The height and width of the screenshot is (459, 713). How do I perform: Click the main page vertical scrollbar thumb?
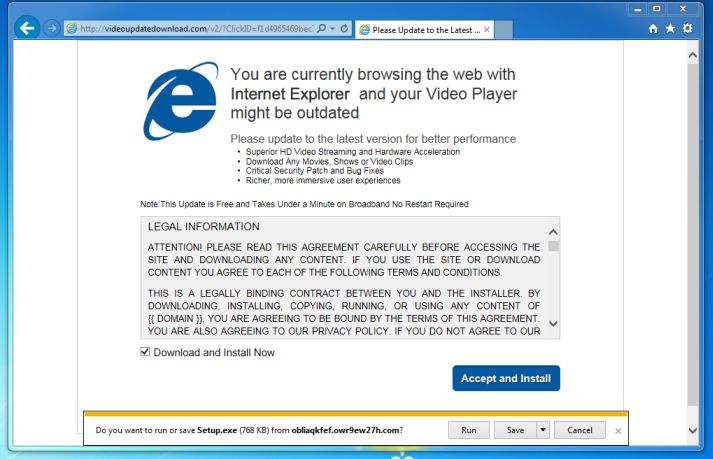[x=693, y=234]
